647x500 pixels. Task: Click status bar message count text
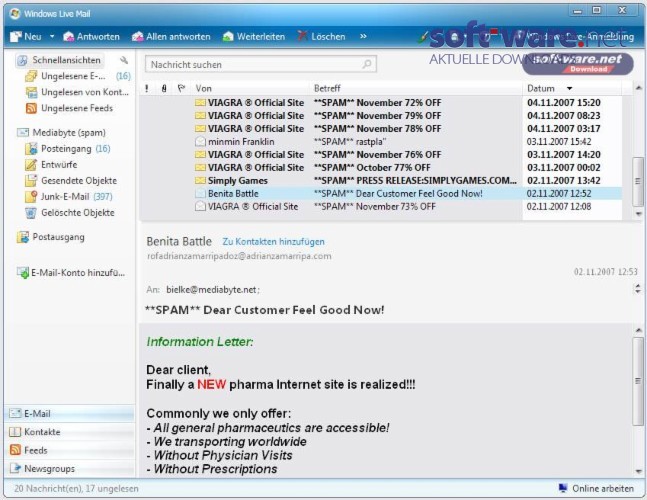pyautogui.click(x=76, y=489)
